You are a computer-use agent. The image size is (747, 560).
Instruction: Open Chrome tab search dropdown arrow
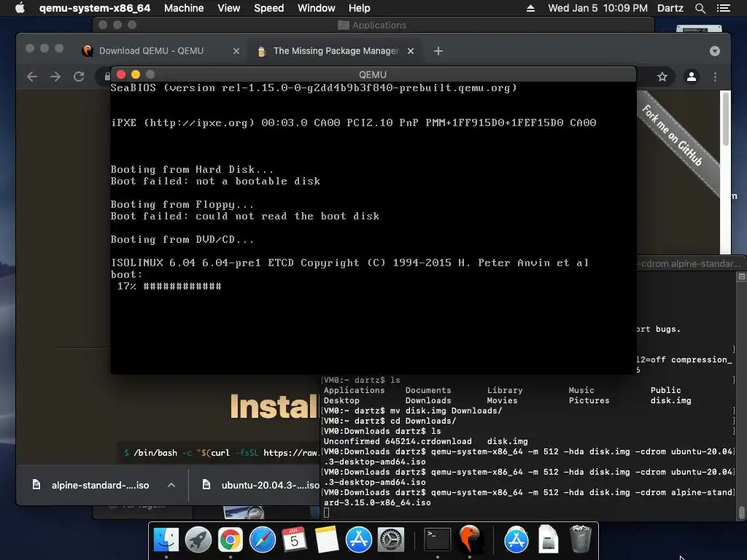(x=715, y=51)
